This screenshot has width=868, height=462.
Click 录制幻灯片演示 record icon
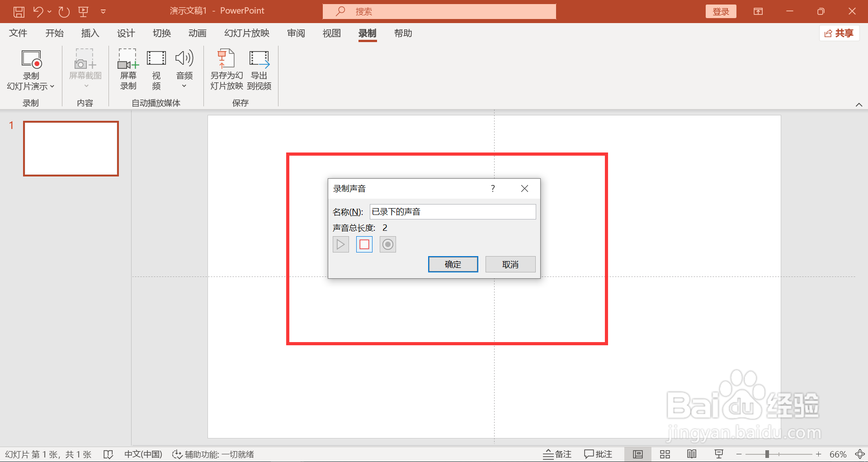click(31, 59)
